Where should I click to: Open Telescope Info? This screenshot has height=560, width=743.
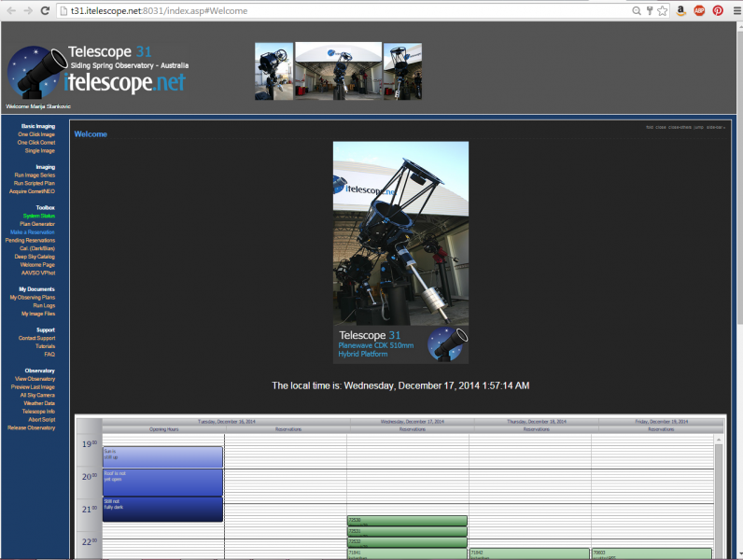coord(38,412)
